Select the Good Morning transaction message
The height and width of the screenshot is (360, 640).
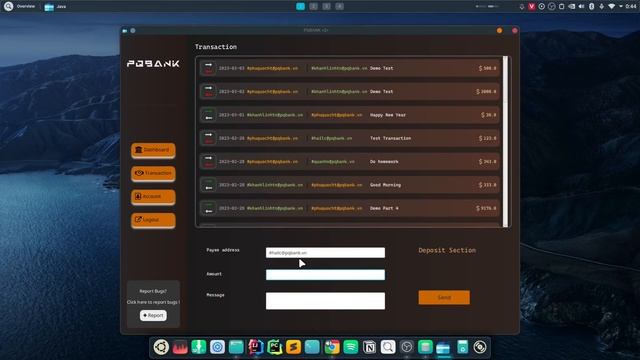tap(385, 185)
